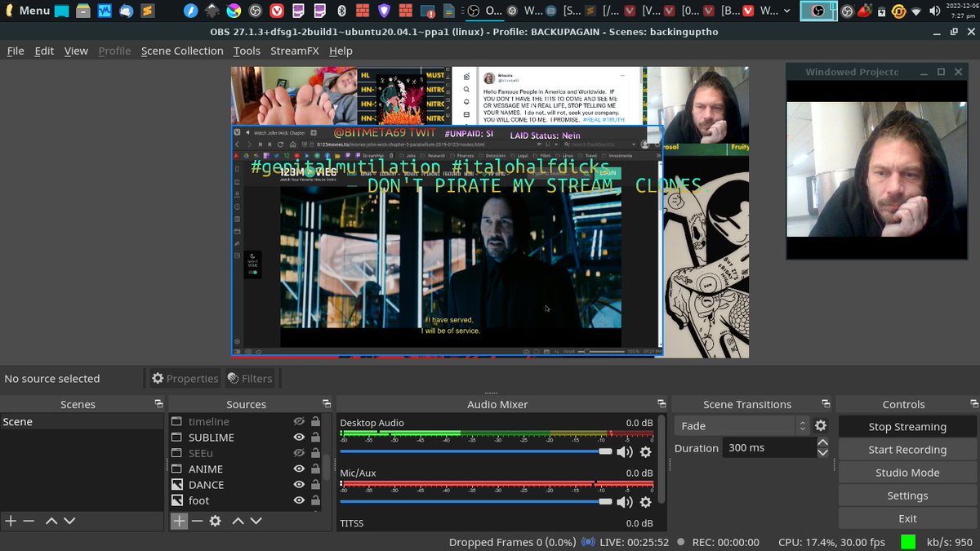Select the Scene entry in Scenes list

pyautogui.click(x=82, y=421)
